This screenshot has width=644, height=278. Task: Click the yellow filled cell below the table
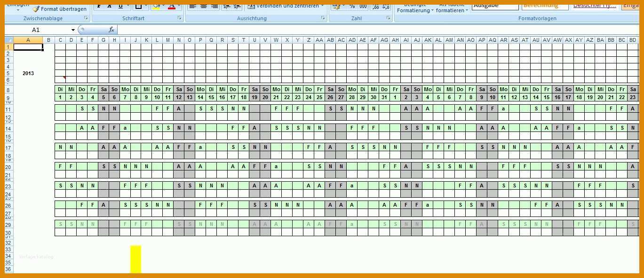pos(135,259)
